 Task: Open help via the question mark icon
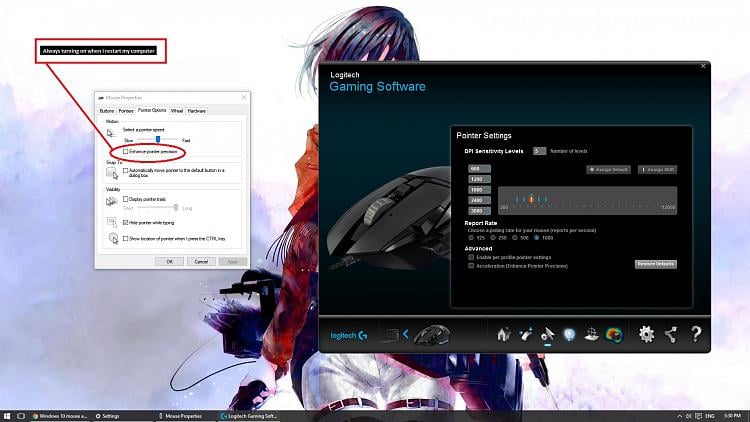(x=696, y=333)
